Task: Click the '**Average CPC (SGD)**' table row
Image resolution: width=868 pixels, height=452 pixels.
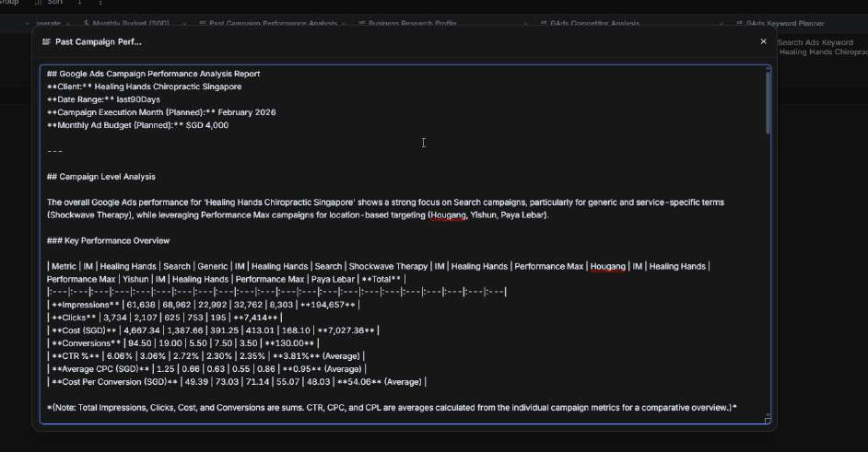Action: [x=206, y=369]
